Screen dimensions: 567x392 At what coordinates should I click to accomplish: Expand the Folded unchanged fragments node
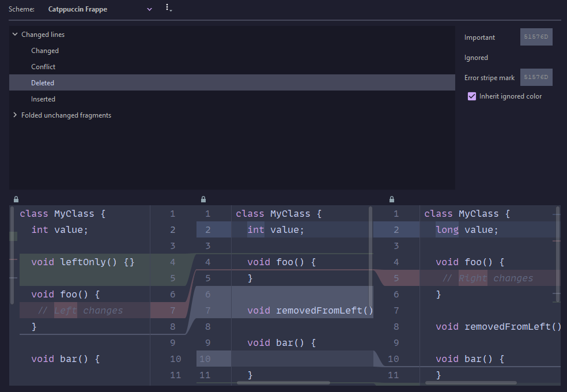point(14,115)
